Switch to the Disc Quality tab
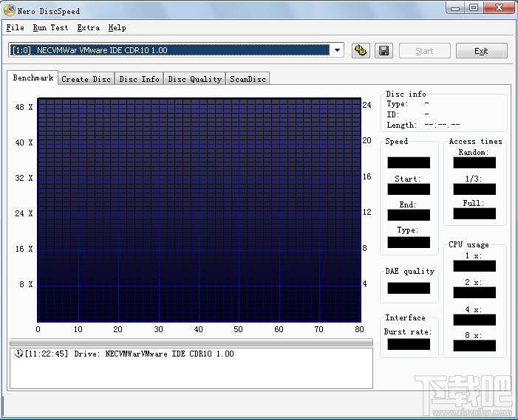Screen dimensions: 518x420 194,79
